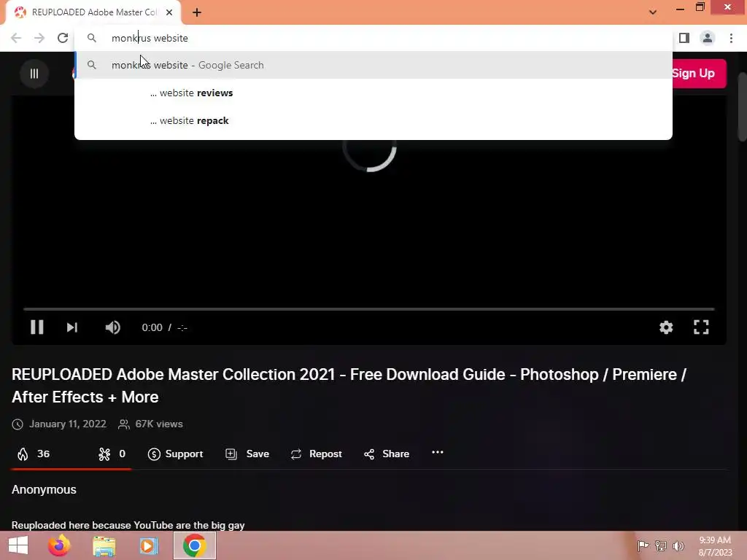
Task: Click the Chrome taskbar icon
Action: tap(194, 545)
